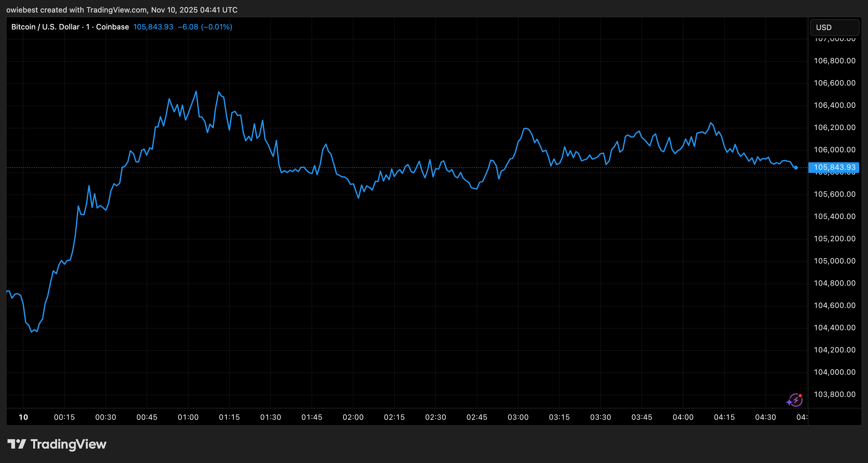This screenshot has width=868, height=463.
Task: Click the lightning bolt inside the assistant icon
Action: coord(796,400)
